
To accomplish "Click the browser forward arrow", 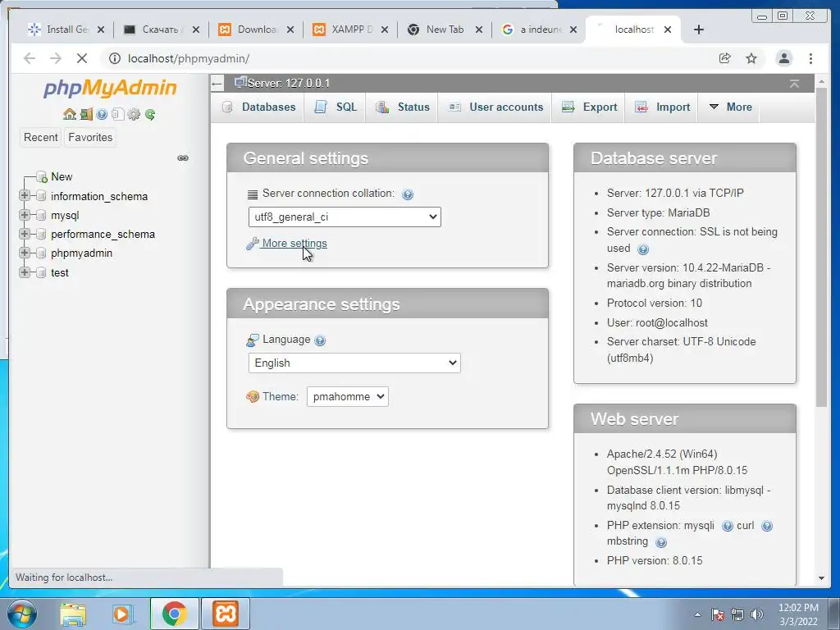I will (56, 58).
